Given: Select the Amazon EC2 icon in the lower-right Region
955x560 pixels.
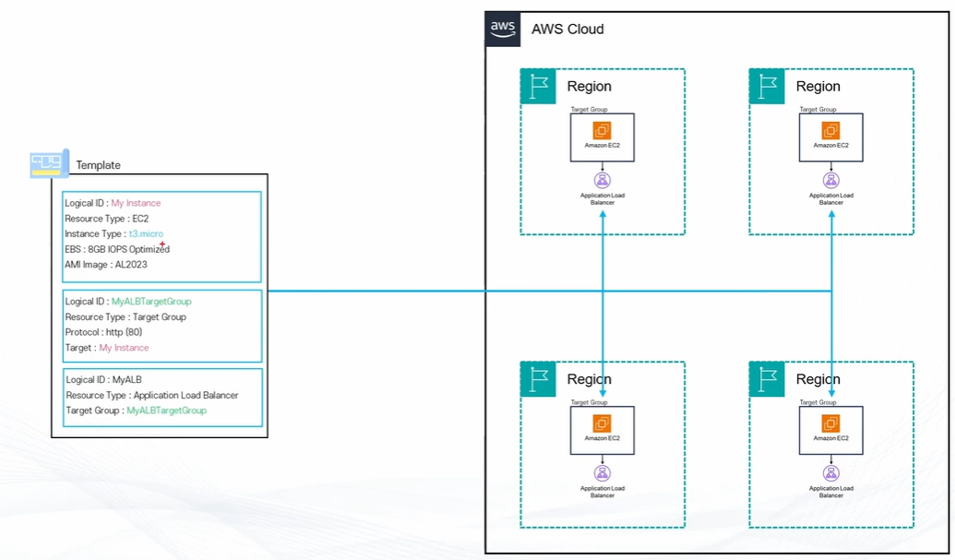Looking at the screenshot, I should coord(830,423).
